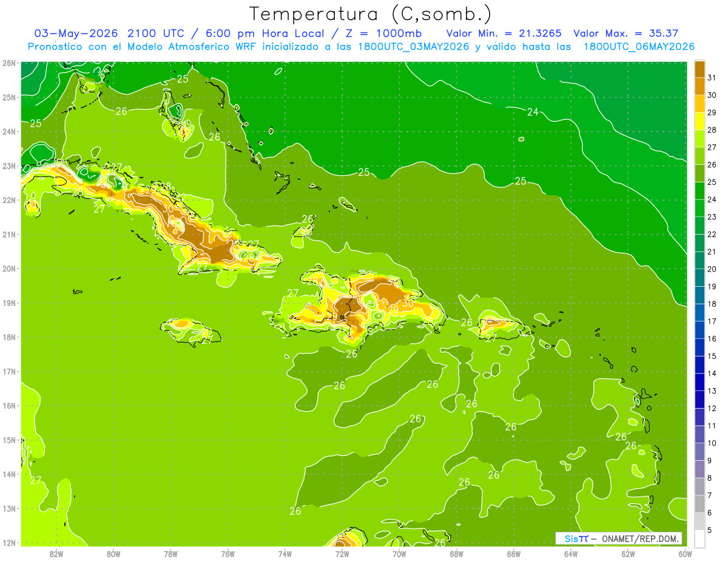This screenshot has height=562, width=728.
Task: Click the 30 contour label over Dominican Republic
Action: click(408, 303)
